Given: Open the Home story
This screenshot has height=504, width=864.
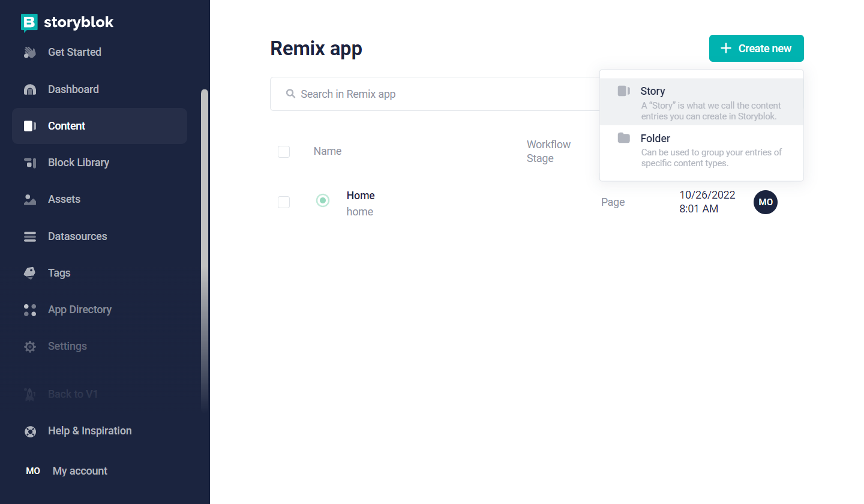Looking at the screenshot, I should [x=361, y=196].
